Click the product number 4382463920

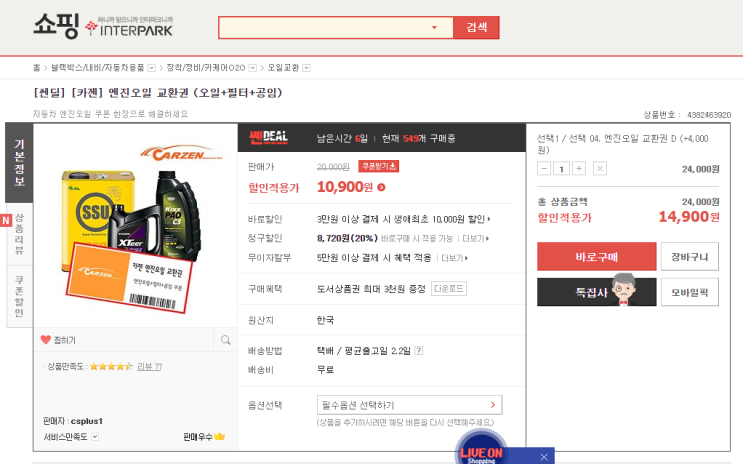(x=709, y=115)
